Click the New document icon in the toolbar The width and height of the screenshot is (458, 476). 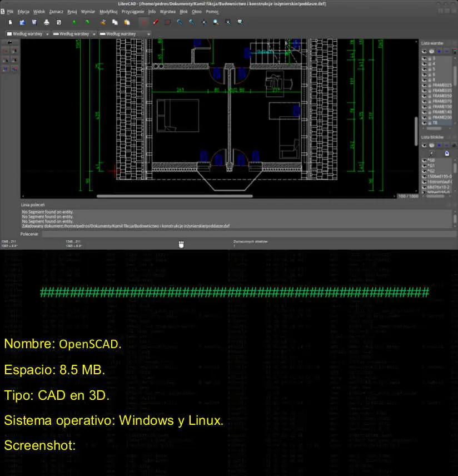point(11,22)
